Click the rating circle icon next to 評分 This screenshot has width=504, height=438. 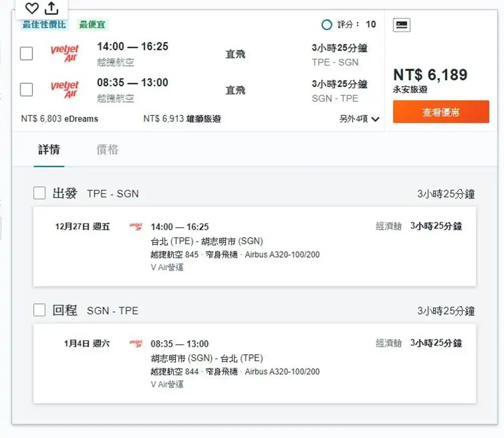click(x=327, y=25)
